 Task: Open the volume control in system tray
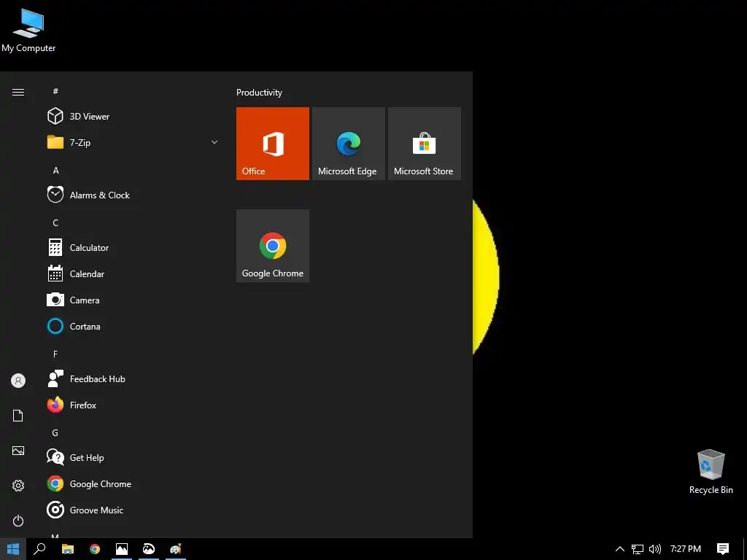click(655, 549)
